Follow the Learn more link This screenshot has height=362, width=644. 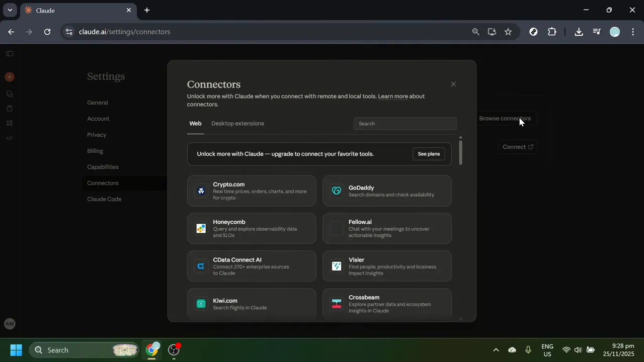click(x=393, y=96)
